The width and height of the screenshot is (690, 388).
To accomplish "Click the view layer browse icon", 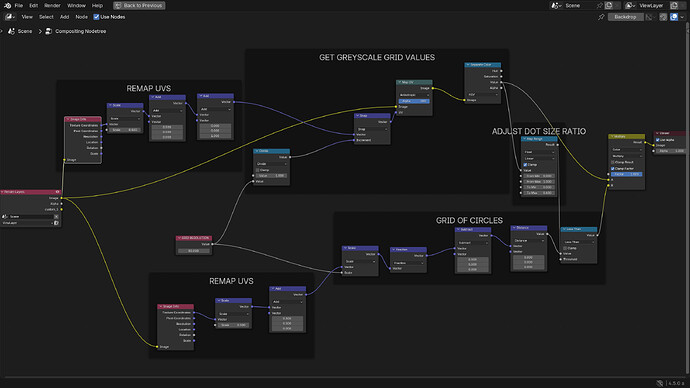I will tap(630, 5).
